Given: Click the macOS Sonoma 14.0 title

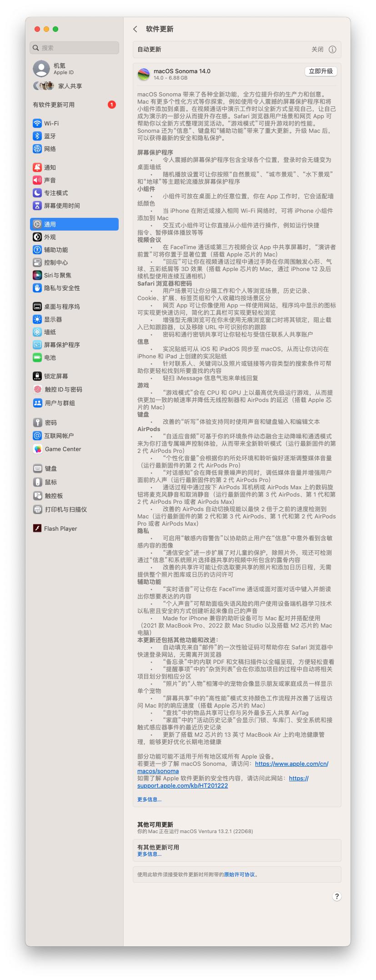Looking at the screenshot, I should 182,71.
